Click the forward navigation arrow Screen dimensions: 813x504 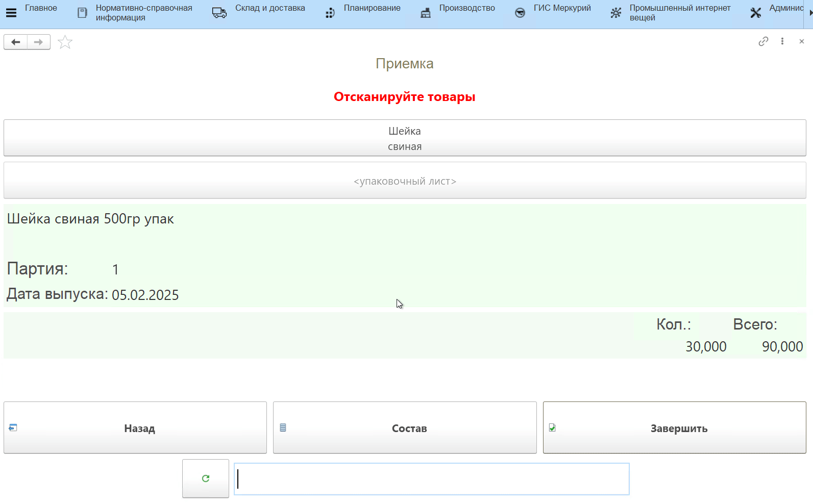[x=39, y=42]
